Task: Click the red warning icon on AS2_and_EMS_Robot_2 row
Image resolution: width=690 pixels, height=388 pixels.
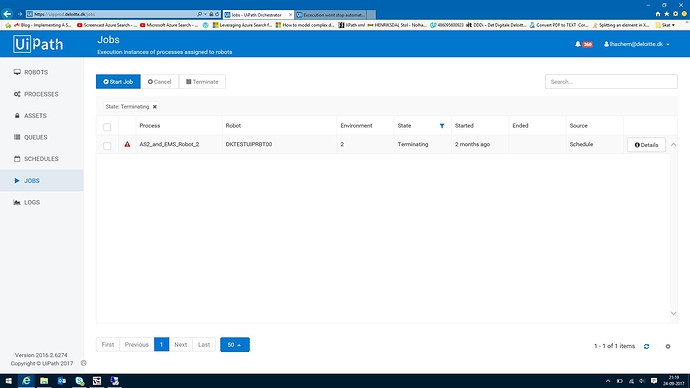Action: tap(127, 144)
